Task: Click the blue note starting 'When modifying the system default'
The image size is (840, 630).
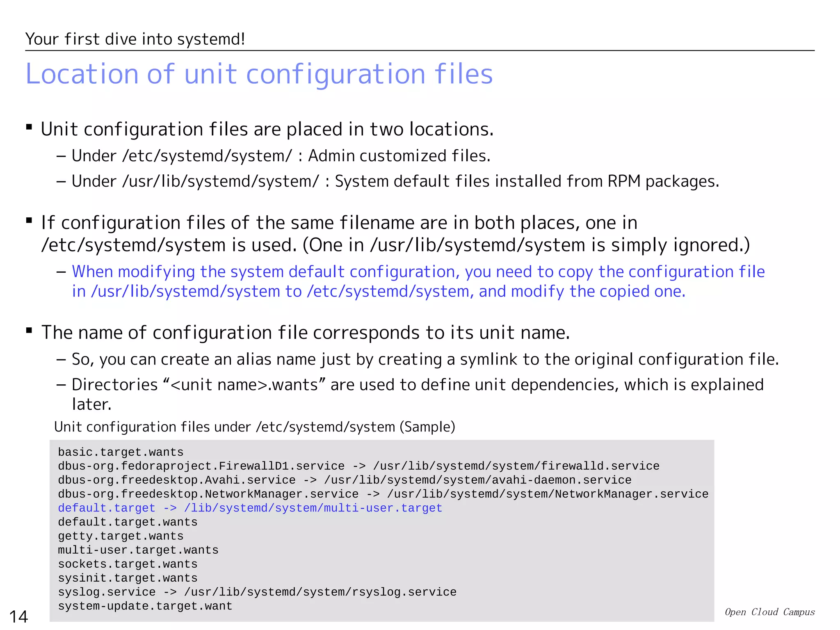Action: pyautogui.click(x=418, y=281)
